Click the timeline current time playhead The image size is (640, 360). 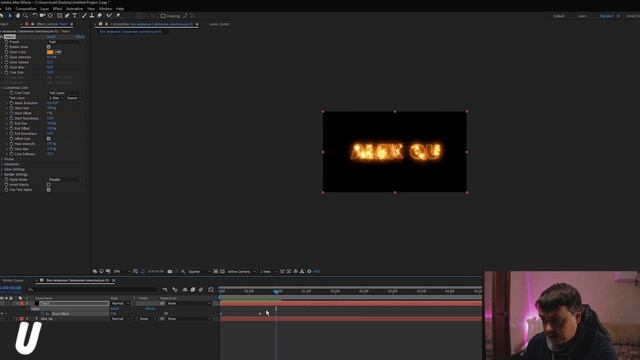click(276, 291)
